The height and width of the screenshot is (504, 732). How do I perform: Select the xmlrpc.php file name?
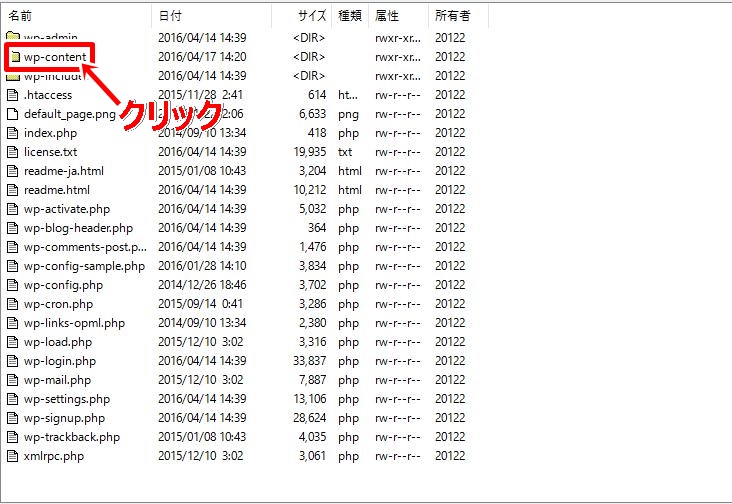(54, 456)
